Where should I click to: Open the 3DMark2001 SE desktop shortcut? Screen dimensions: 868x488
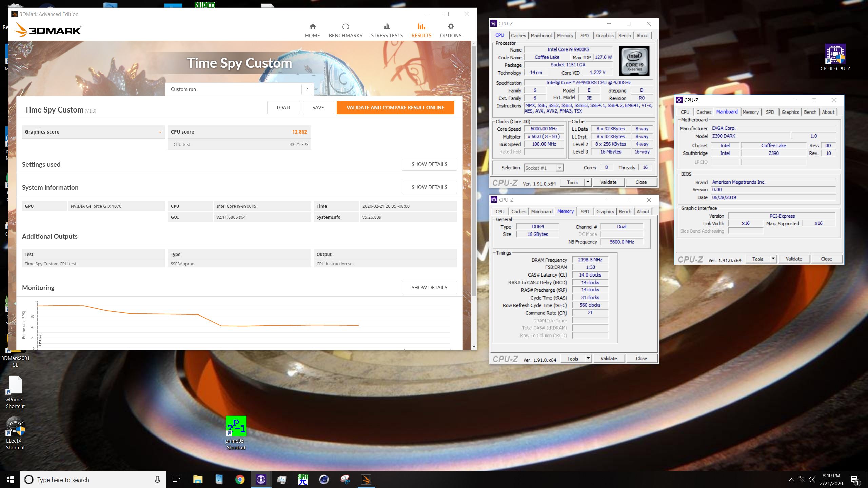tap(15, 352)
